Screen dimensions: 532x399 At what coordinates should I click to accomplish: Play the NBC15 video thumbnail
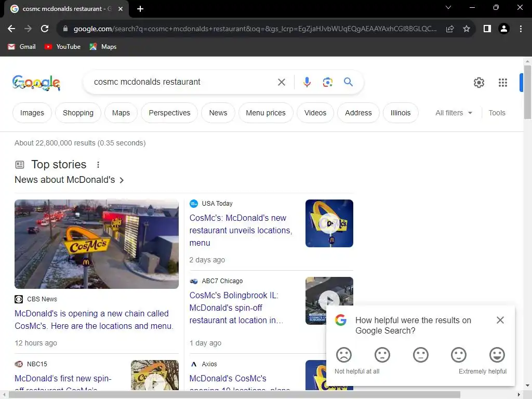tap(155, 375)
